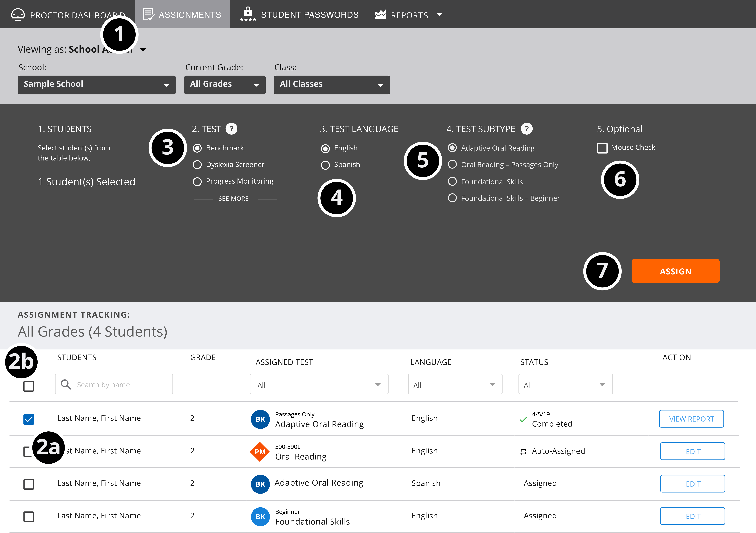Click the Reports chart icon
Image resolution: width=756 pixels, height=533 pixels.
coord(380,14)
